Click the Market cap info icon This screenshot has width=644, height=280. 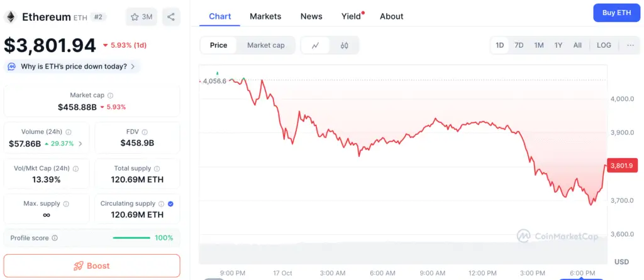(111, 95)
